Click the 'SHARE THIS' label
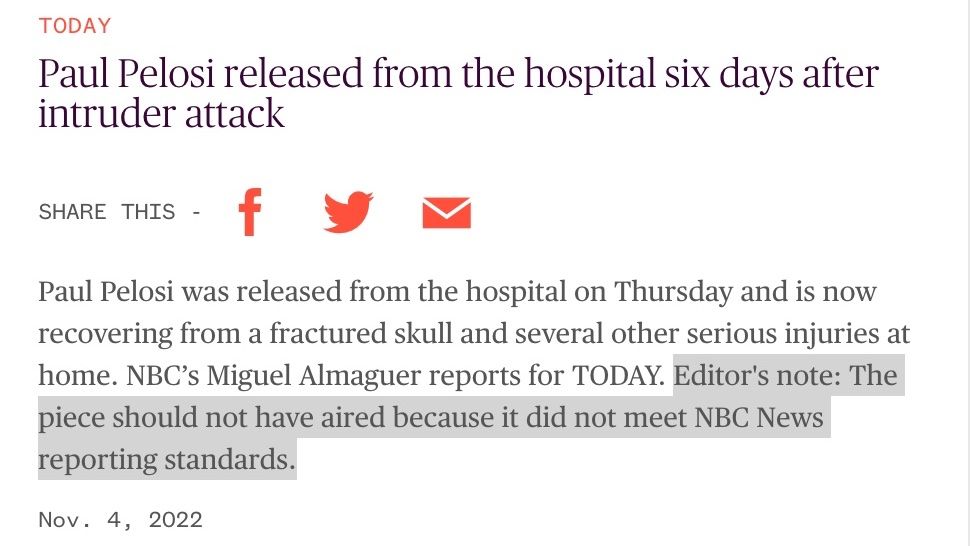 [x=106, y=212]
